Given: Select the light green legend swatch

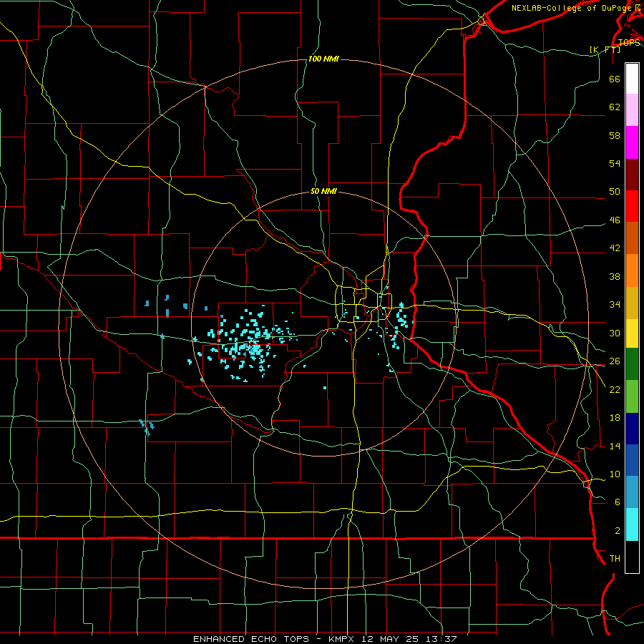Looking at the screenshot, I should 632,396.
